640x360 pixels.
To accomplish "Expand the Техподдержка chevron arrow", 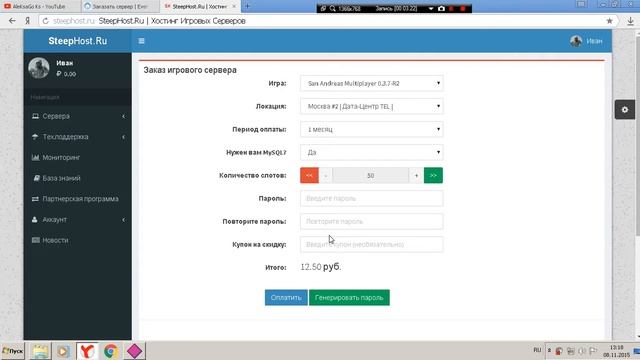I will coord(123,137).
